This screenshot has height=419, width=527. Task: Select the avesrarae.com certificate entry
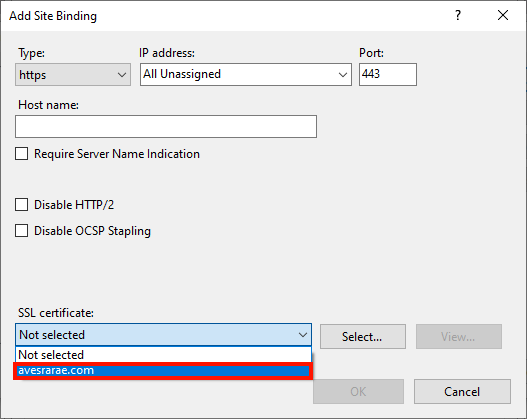(163, 371)
